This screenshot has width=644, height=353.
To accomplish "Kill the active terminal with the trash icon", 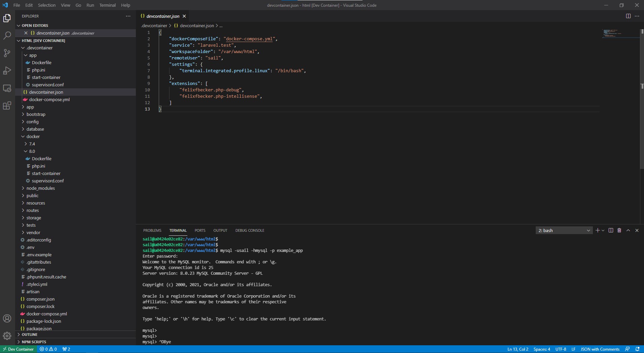I will 619,230.
